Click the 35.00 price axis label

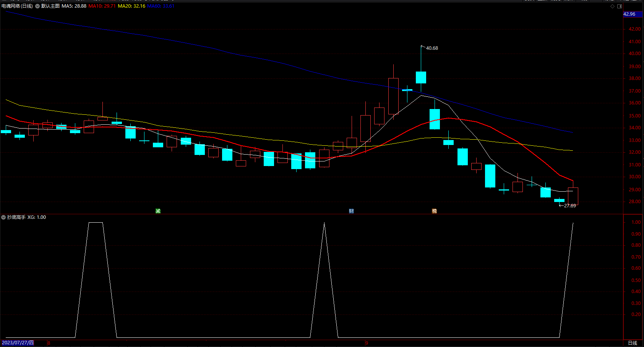[x=635, y=116]
